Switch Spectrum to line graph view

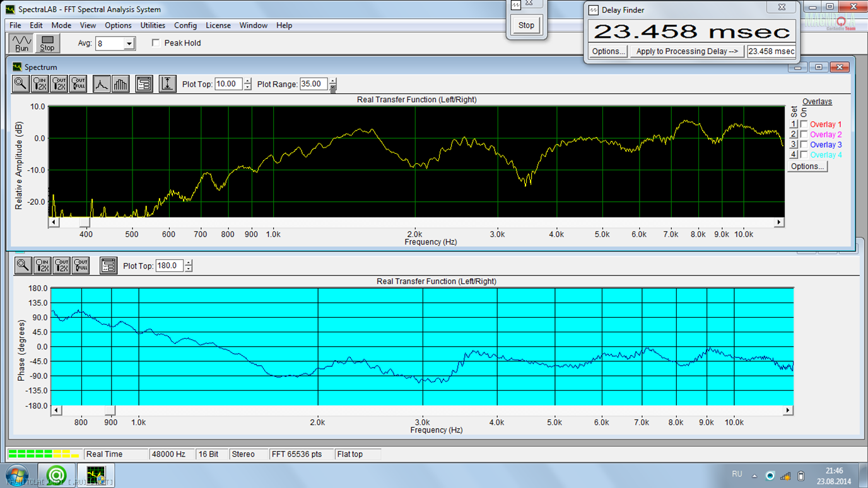click(102, 84)
